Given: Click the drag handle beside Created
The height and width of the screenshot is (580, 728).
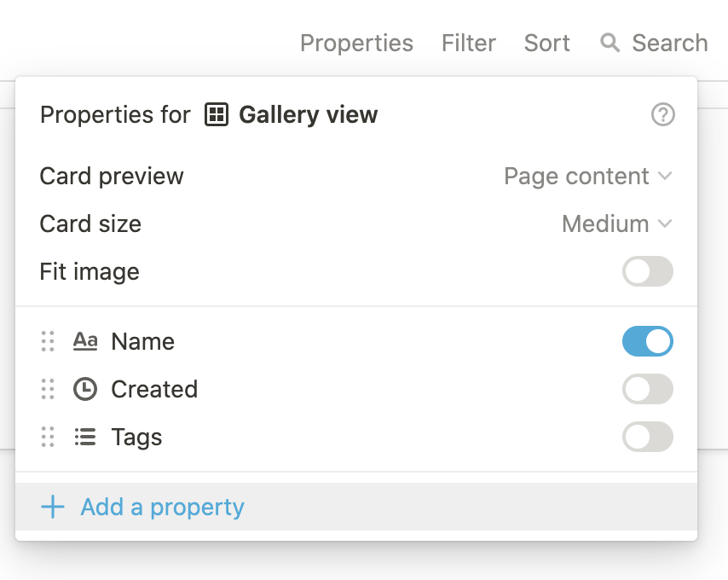Looking at the screenshot, I should click(48, 389).
